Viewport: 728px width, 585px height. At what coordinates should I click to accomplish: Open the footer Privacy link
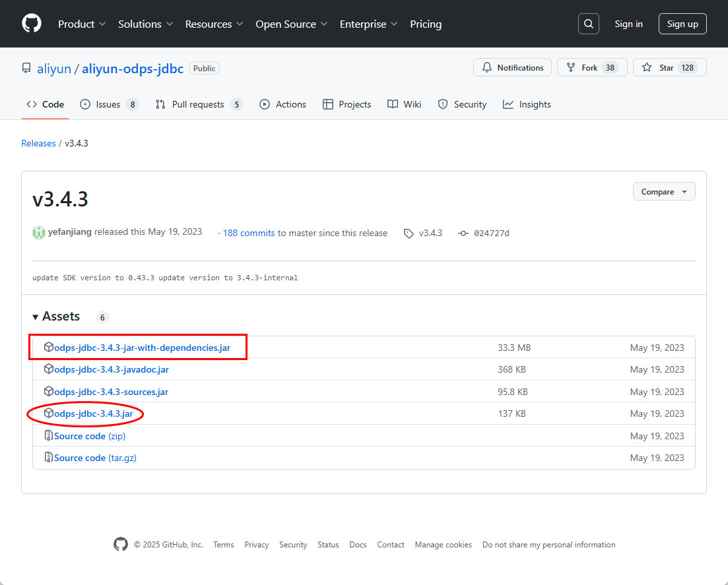256,545
